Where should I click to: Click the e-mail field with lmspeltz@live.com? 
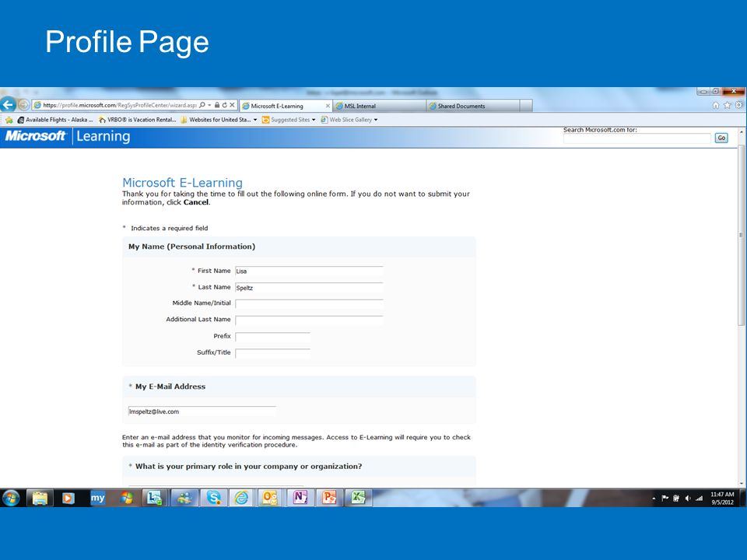202,411
